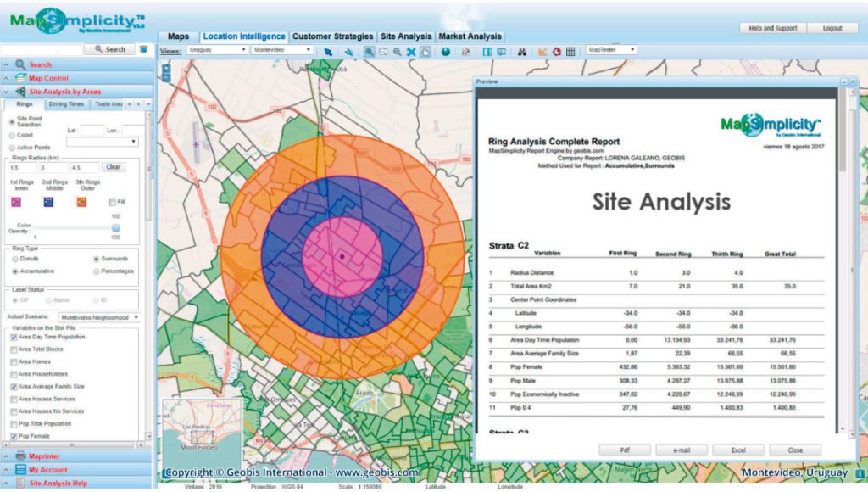This screenshot has width=868, height=492.
Task: Click the binoculars find icon
Action: (x=521, y=52)
